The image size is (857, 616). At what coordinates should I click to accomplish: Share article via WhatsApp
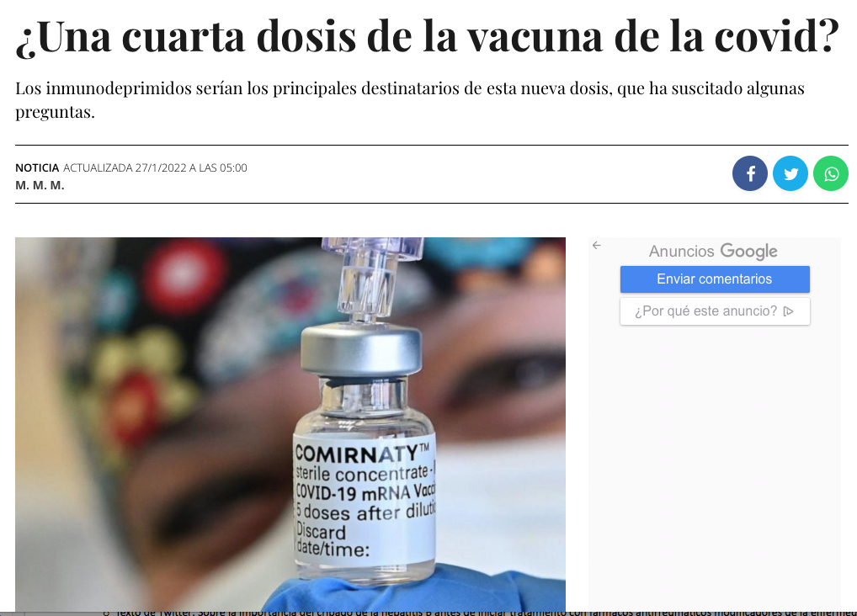coord(831,173)
